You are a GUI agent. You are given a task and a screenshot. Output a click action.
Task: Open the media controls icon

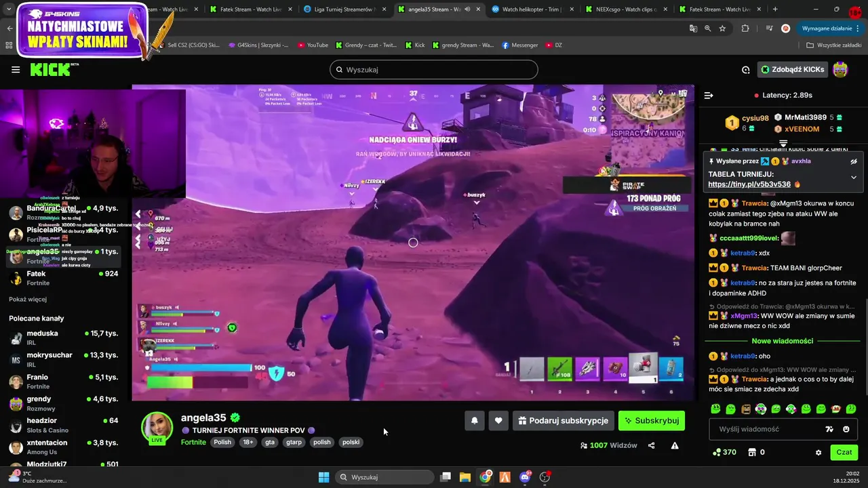(769, 28)
